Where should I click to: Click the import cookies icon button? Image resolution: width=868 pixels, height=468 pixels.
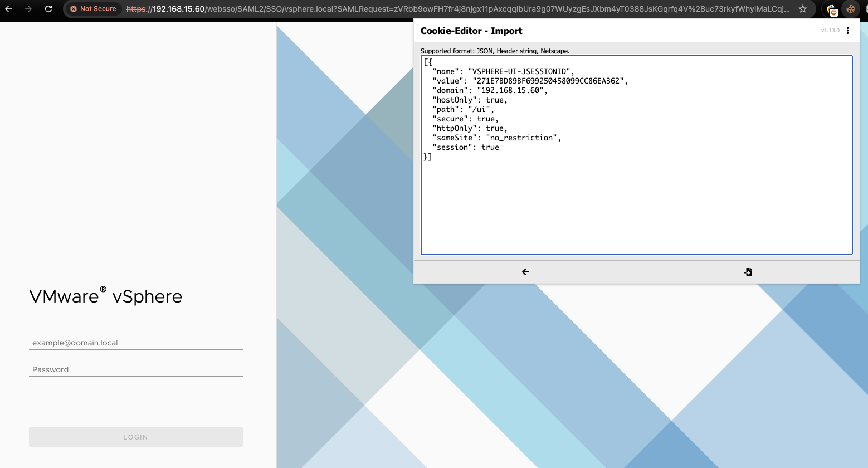[748, 272]
